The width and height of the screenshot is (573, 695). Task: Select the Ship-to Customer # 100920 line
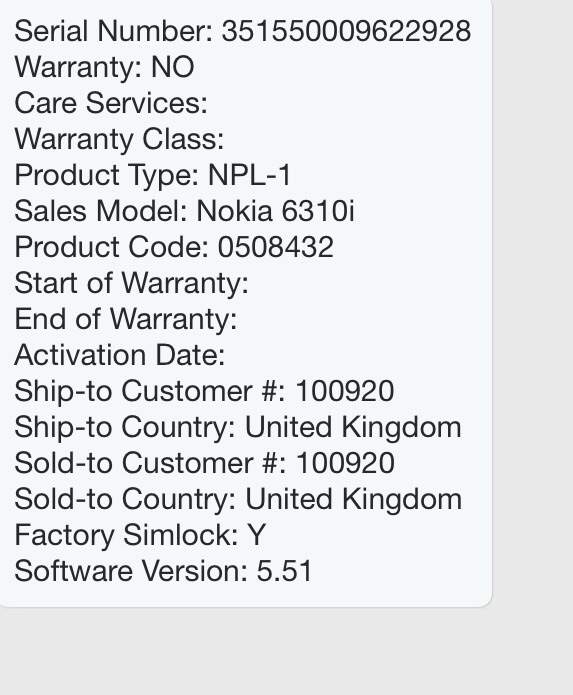pyautogui.click(x=204, y=391)
